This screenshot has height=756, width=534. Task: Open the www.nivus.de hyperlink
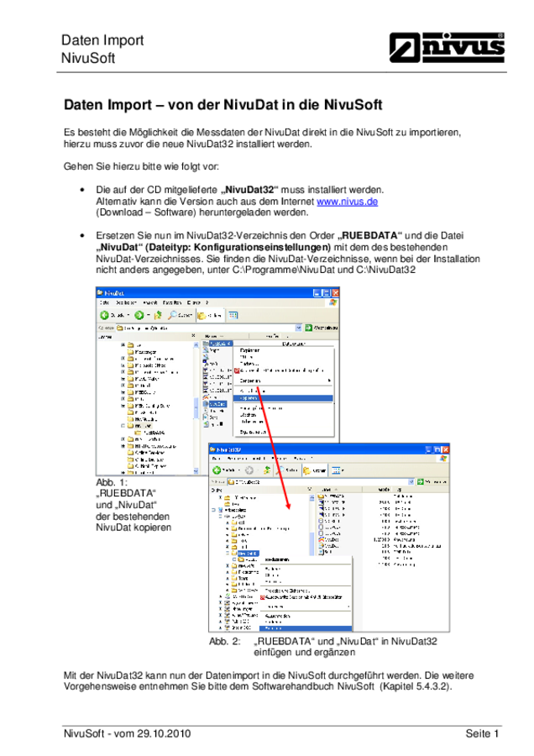pos(347,201)
